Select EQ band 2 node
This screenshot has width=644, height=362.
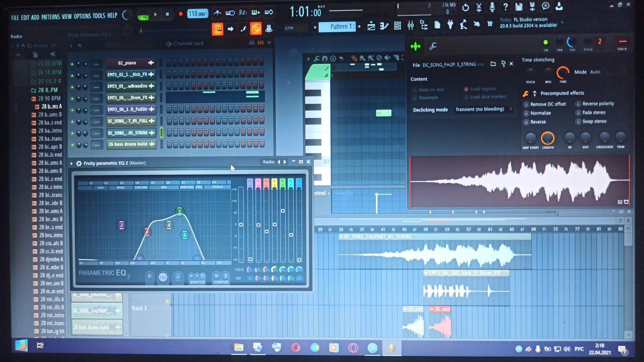(x=121, y=225)
